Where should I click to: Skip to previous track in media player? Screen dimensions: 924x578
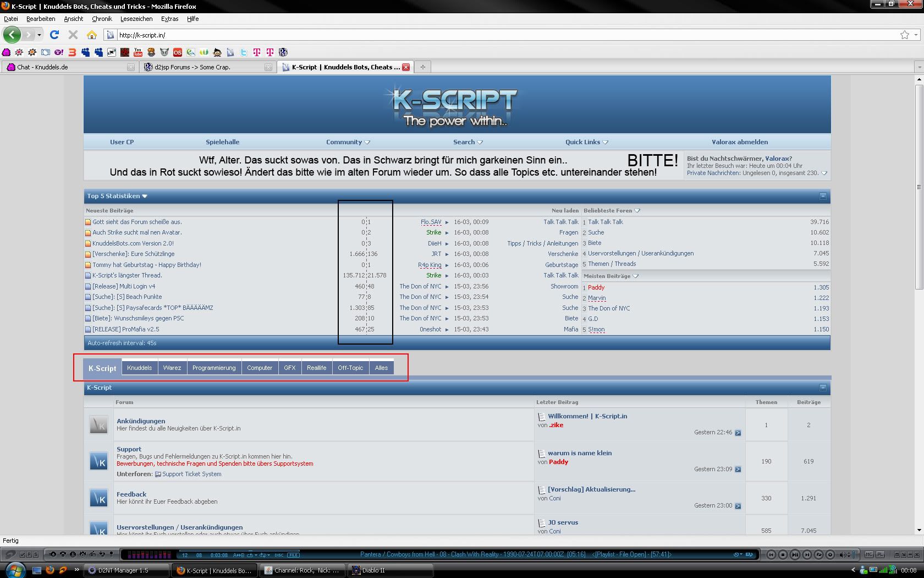coord(771,554)
